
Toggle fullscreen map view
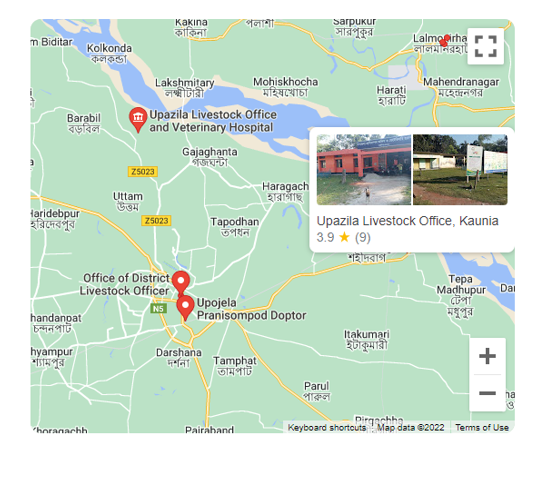485,46
